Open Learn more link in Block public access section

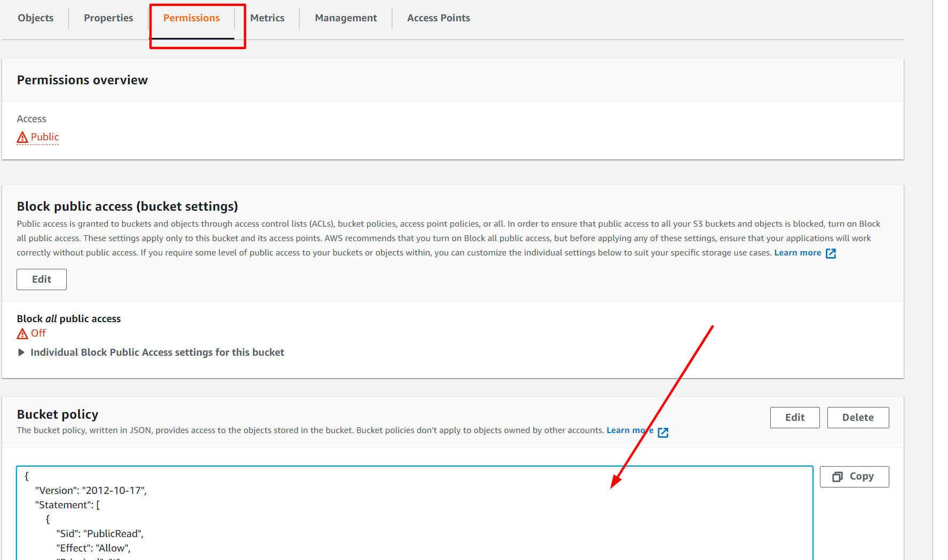(797, 253)
